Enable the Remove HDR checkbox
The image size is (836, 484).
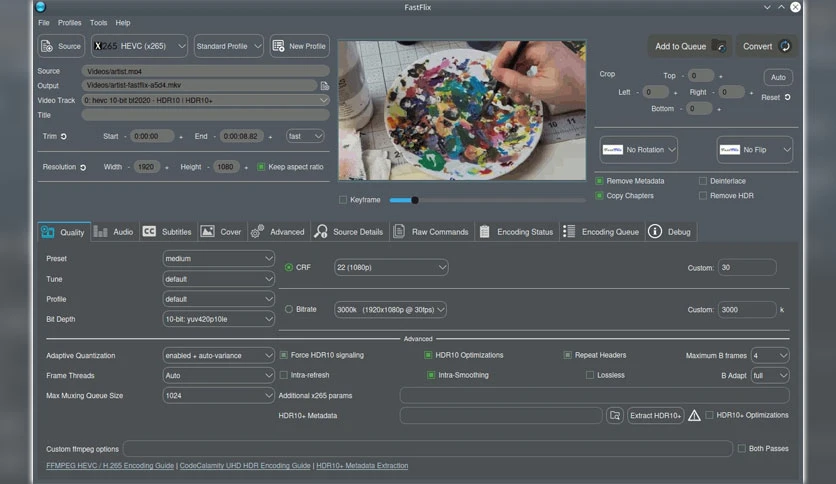[x=703, y=196]
